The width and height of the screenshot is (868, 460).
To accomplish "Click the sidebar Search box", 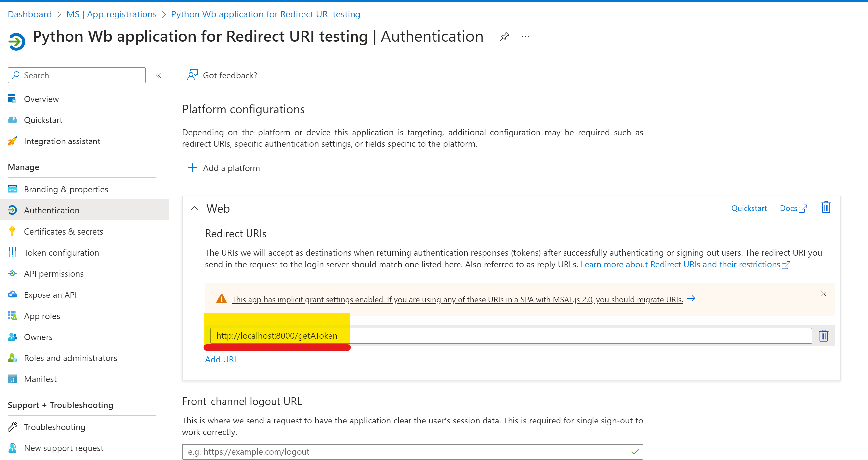I will pyautogui.click(x=77, y=75).
